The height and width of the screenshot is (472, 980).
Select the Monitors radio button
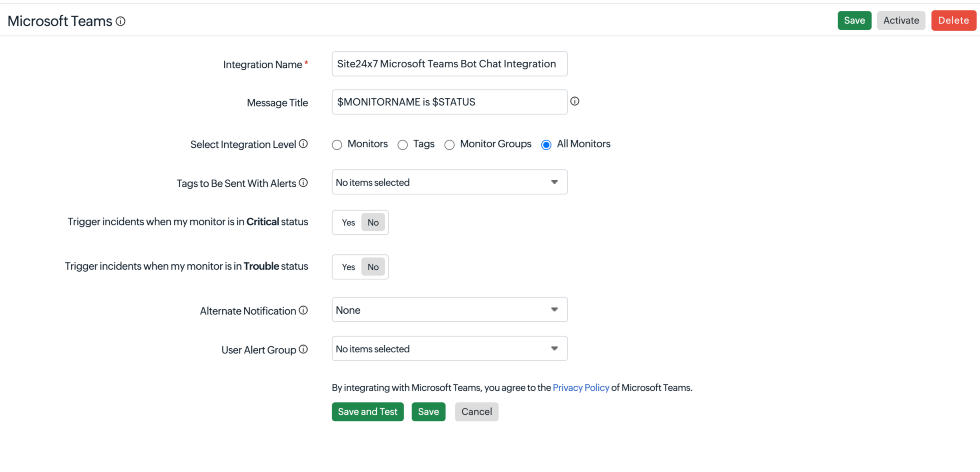coord(337,145)
